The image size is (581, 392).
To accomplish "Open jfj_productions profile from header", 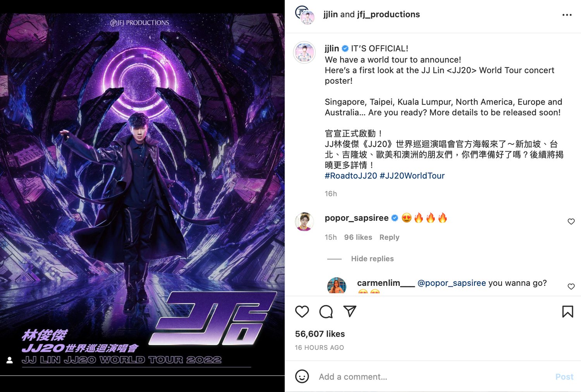I will (x=388, y=14).
